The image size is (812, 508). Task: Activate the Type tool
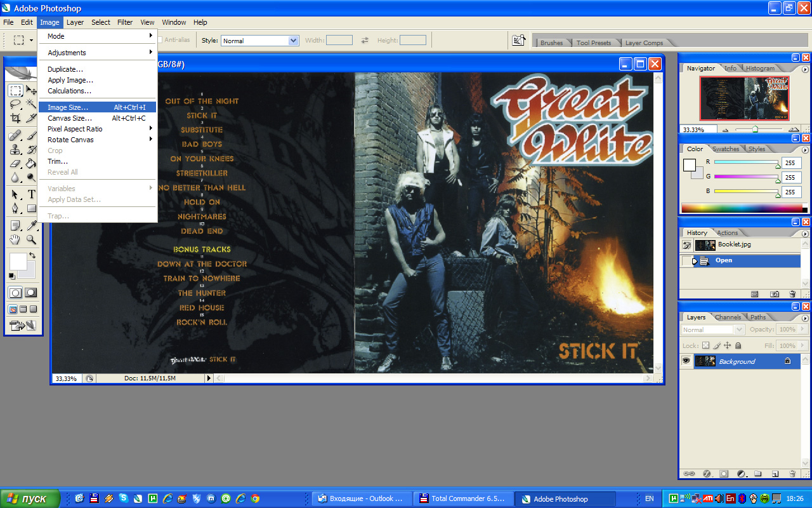coord(32,194)
